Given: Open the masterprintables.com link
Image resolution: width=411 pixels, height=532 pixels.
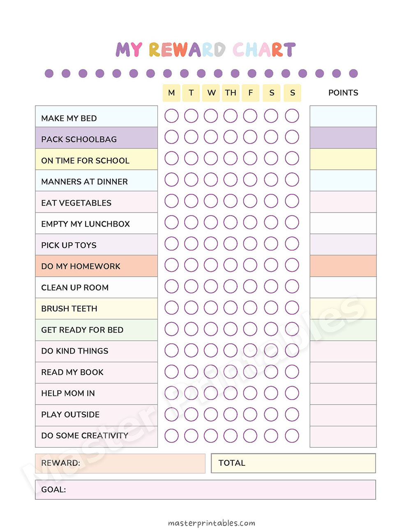Looking at the screenshot, I should point(211,523).
